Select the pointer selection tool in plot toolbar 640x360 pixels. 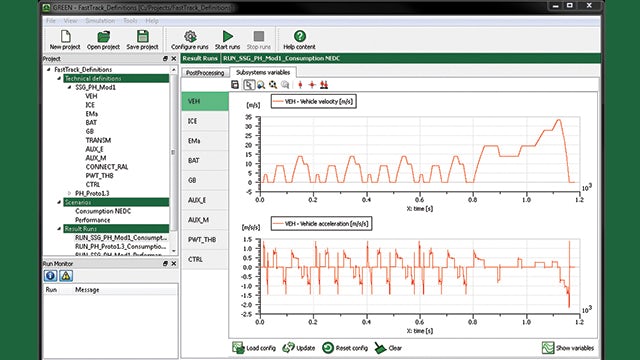(249, 84)
